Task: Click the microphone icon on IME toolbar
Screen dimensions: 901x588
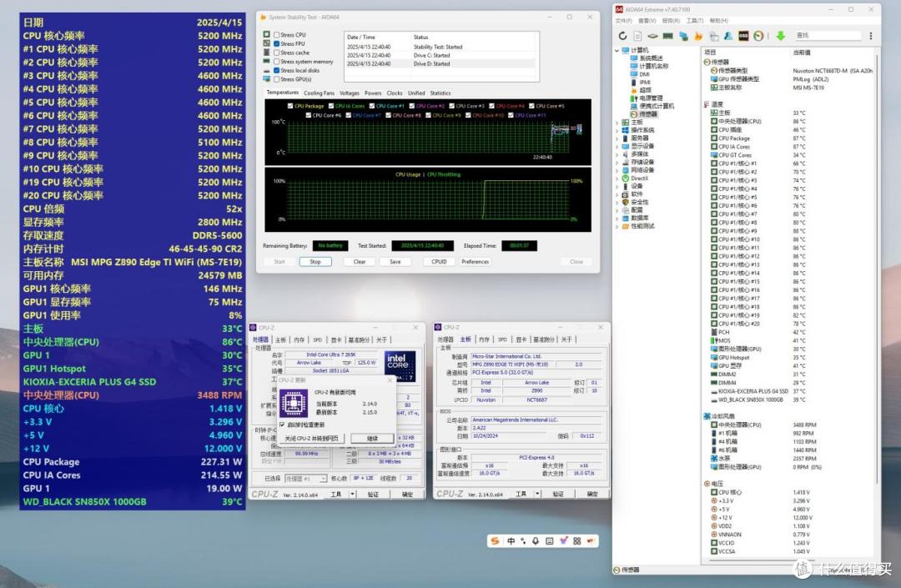Action: pos(536,541)
